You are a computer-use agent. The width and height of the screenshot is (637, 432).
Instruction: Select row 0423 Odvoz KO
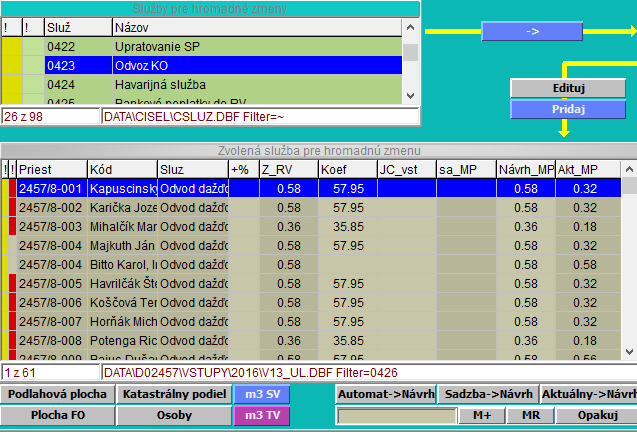202,66
